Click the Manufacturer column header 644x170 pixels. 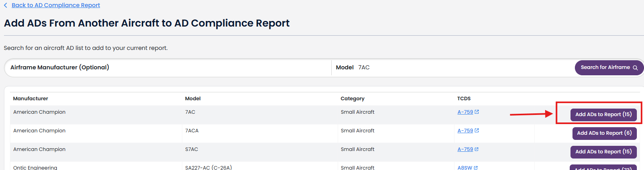31,99
